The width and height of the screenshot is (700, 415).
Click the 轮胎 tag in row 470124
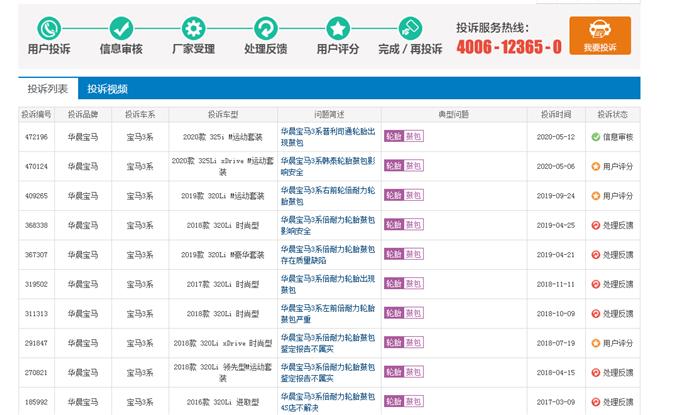pyautogui.click(x=394, y=166)
